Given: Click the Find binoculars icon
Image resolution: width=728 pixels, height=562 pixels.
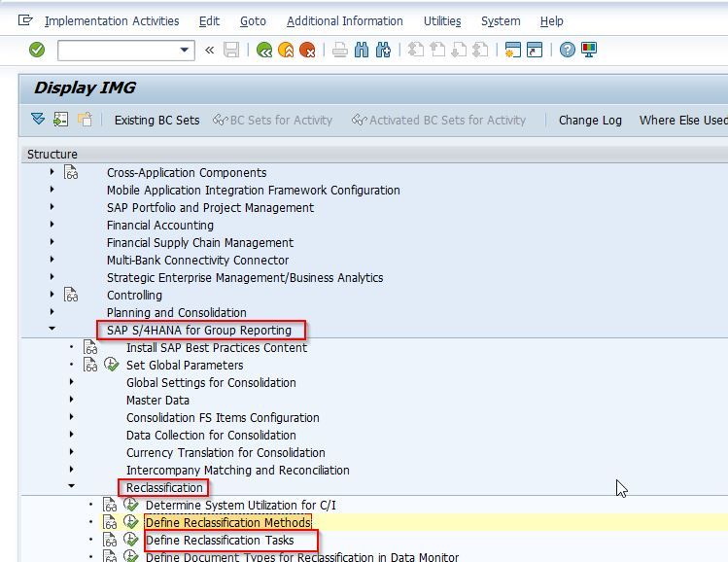Looking at the screenshot, I should coord(362,50).
